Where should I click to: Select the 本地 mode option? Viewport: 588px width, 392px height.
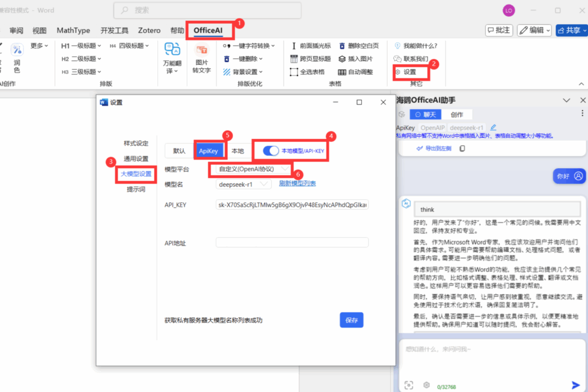click(x=237, y=151)
